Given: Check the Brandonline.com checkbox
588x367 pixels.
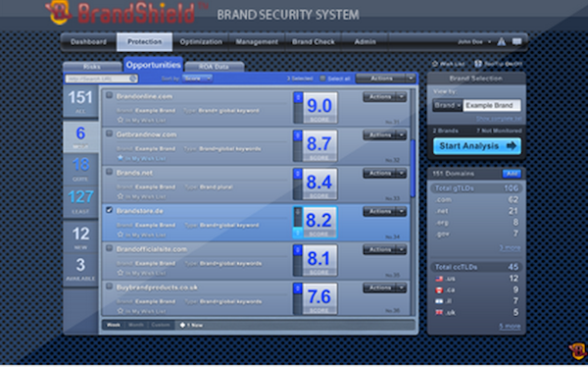Looking at the screenshot, I should click(109, 95).
